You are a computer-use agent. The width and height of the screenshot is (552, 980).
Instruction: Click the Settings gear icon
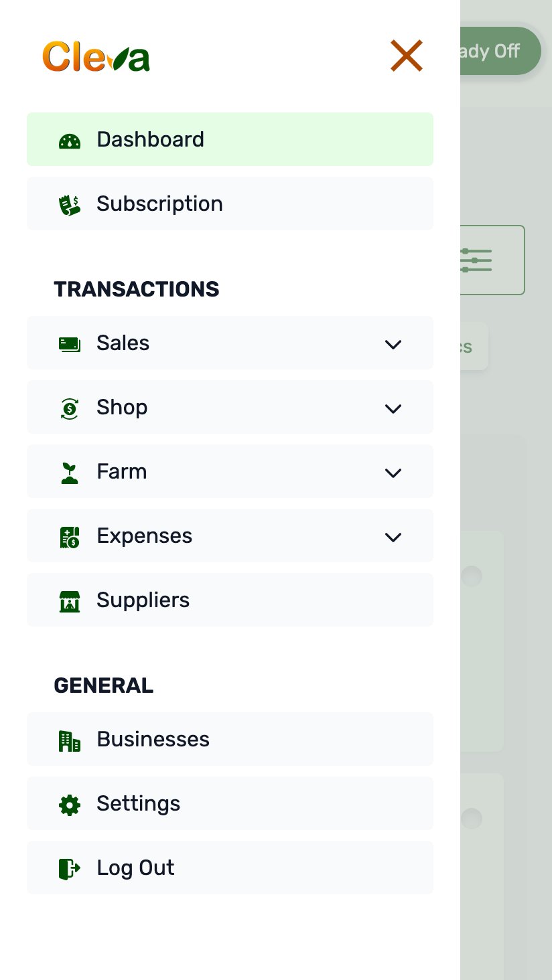(70, 804)
